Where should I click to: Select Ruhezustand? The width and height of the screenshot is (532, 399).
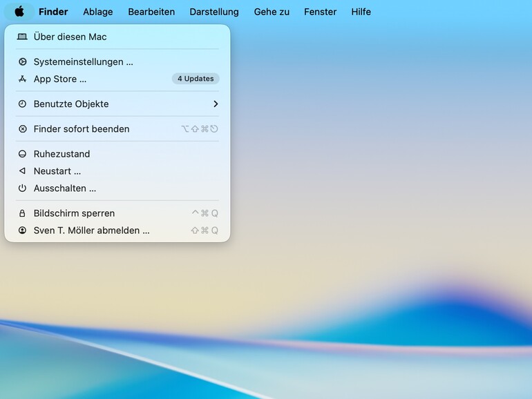(117, 154)
